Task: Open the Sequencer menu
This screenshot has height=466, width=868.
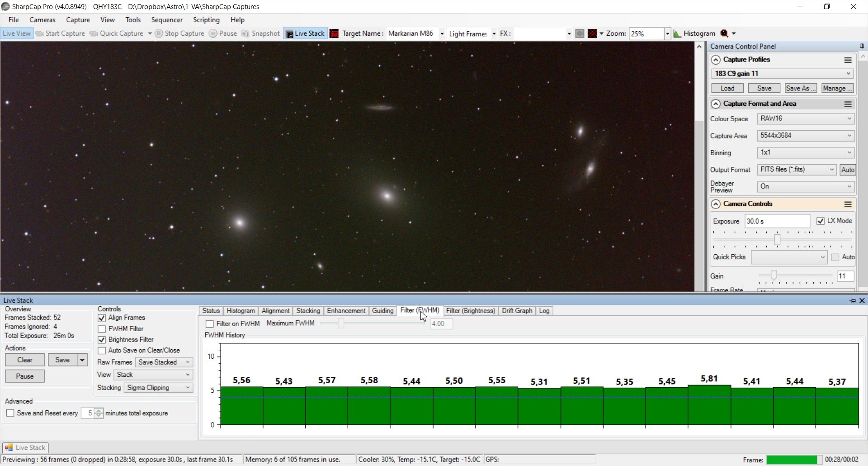Action: pos(167,20)
